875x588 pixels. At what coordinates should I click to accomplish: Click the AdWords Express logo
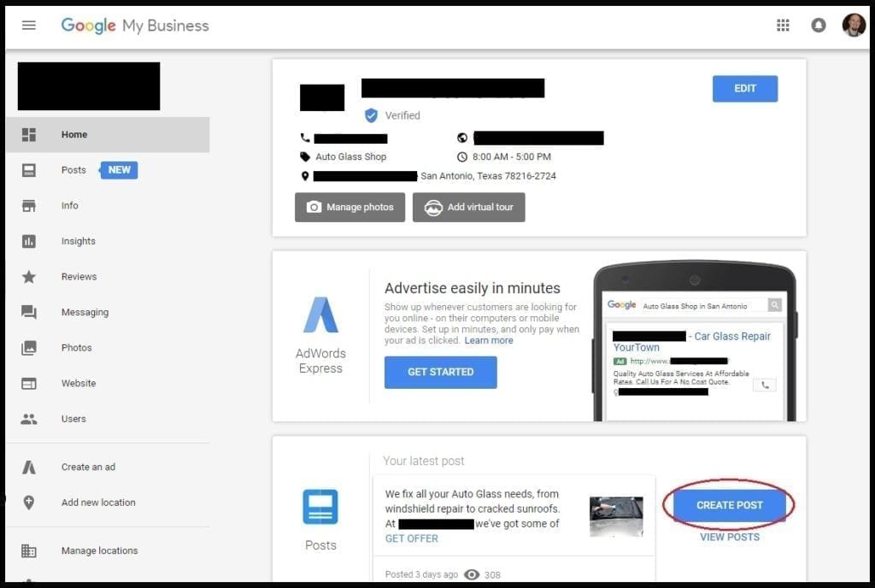coord(321,315)
